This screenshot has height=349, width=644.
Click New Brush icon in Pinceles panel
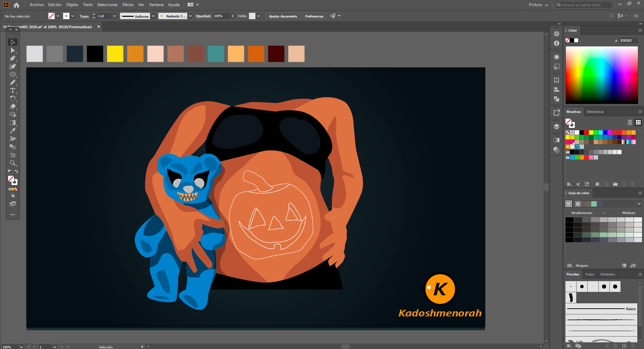point(624,346)
